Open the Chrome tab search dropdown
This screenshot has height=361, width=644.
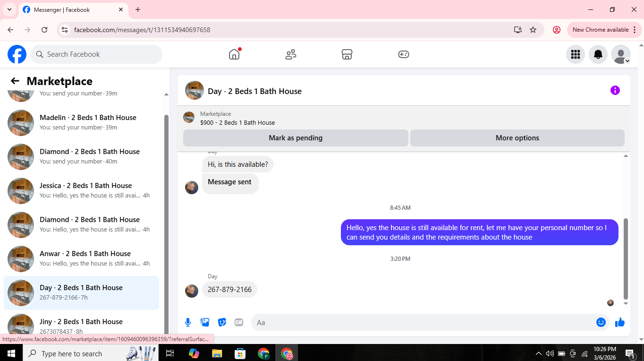coord(9,9)
